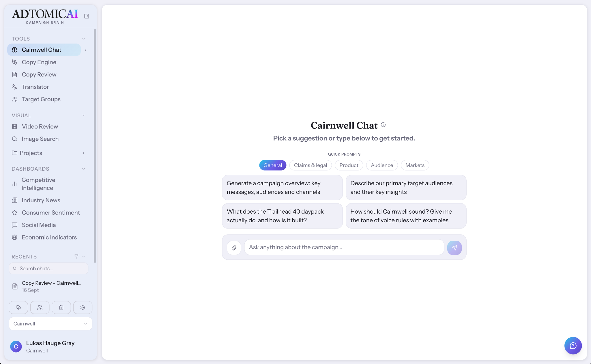Choose the Trailhead 40 daypack prompt
Viewport: 591px width, 364px height.
point(282,216)
